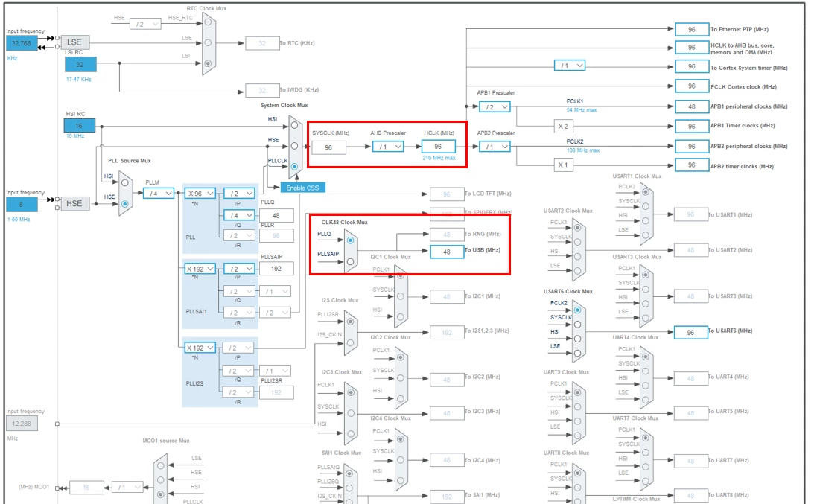817x504 pixels.
Task: Edit the HSE input frequency 8 field
Action: pos(22,205)
